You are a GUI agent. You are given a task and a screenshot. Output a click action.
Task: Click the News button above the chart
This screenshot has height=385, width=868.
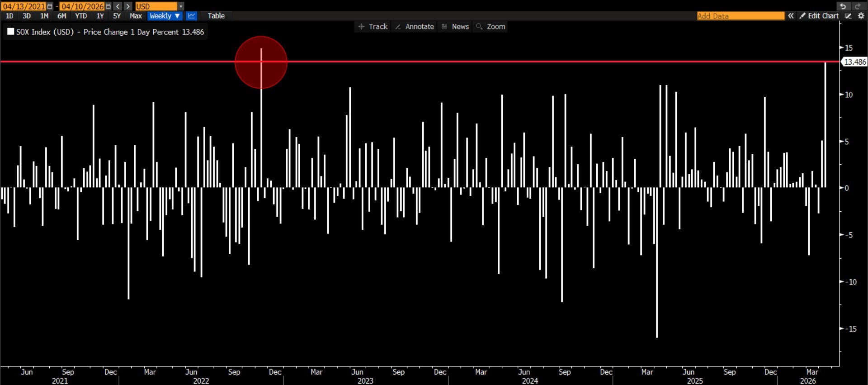456,27
